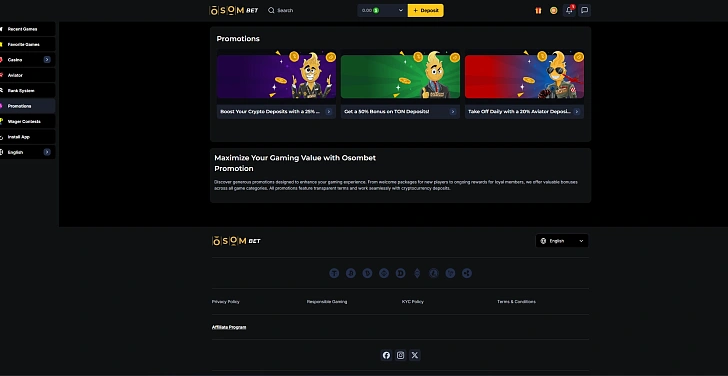Viewport: 728px width, 376px height.
Task: Open Favorite Games in sidebar
Action: pos(27,44)
